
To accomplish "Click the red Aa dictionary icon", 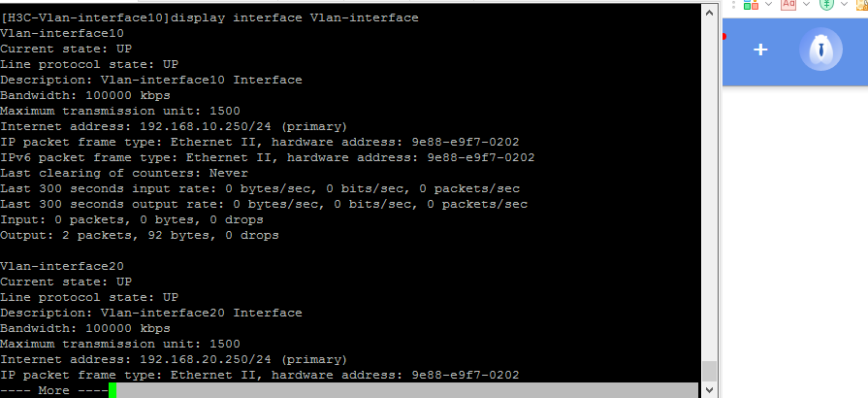I will coord(788,4).
